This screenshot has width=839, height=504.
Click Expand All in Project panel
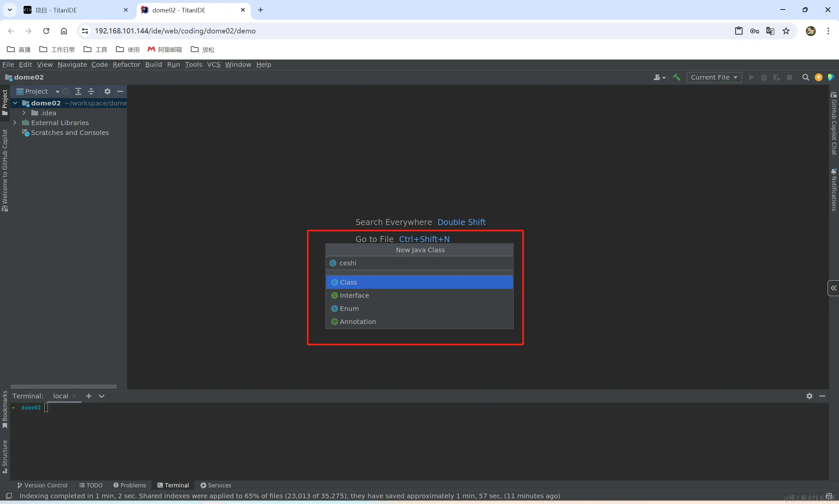pos(78,91)
